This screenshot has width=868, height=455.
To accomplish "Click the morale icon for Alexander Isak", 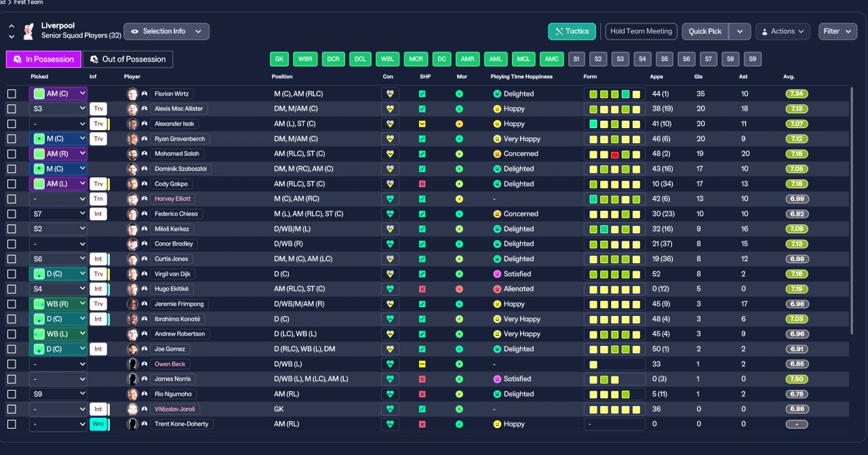I will 459,124.
